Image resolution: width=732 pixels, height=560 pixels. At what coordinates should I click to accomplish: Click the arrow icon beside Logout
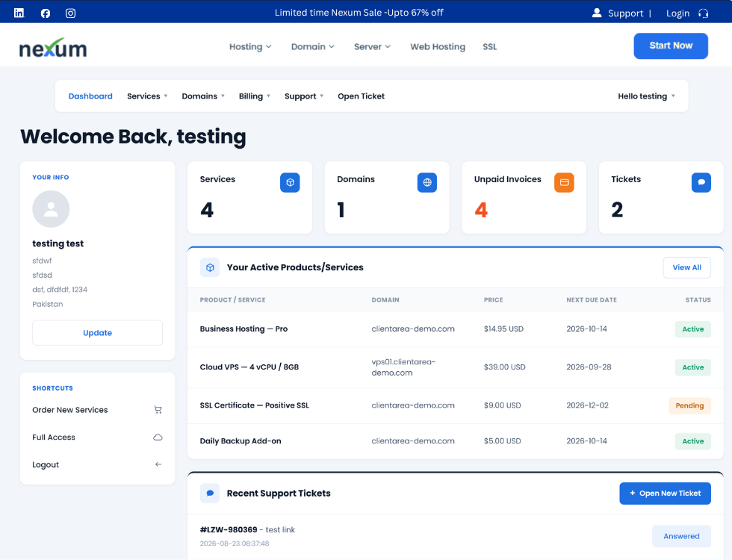(x=158, y=464)
